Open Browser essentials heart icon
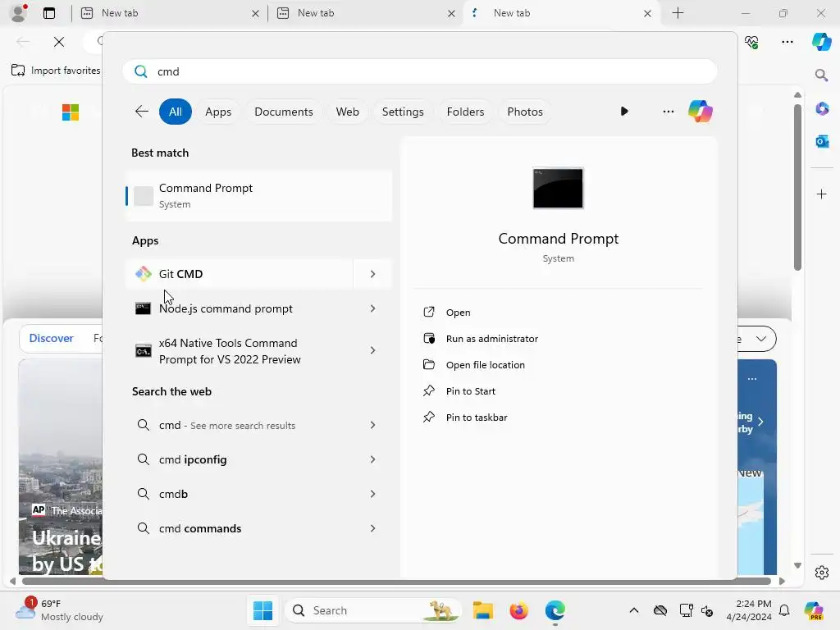 coord(751,42)
